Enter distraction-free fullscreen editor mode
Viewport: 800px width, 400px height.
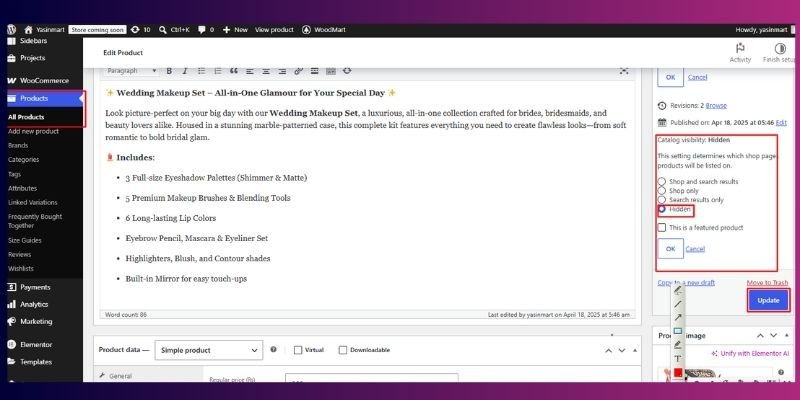(623, 71)
